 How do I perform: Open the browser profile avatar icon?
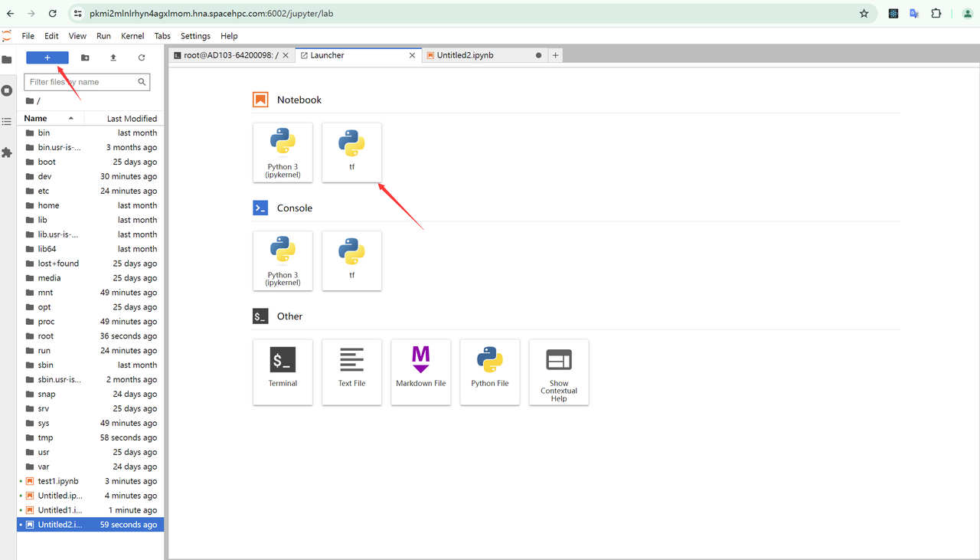coord(966,14)
